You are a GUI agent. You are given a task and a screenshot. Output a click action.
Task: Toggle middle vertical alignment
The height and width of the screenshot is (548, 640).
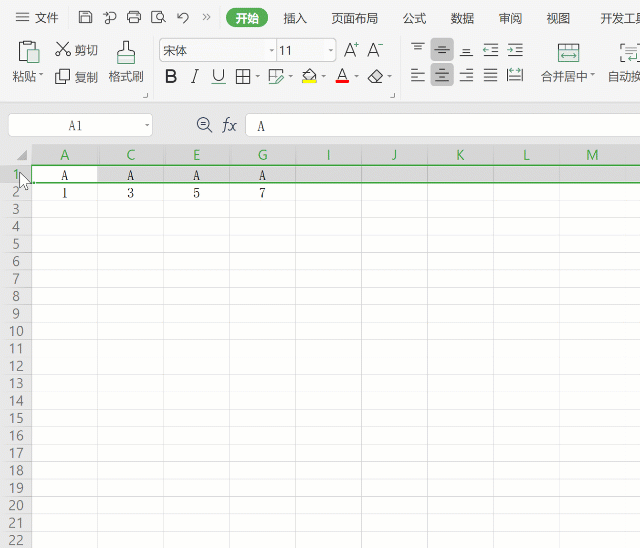point(442,50)
